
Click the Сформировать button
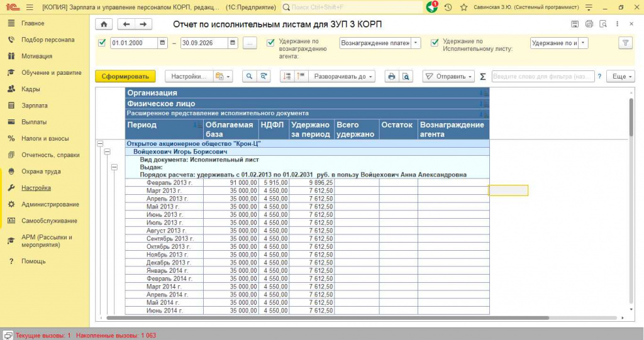tap(125, 77)
